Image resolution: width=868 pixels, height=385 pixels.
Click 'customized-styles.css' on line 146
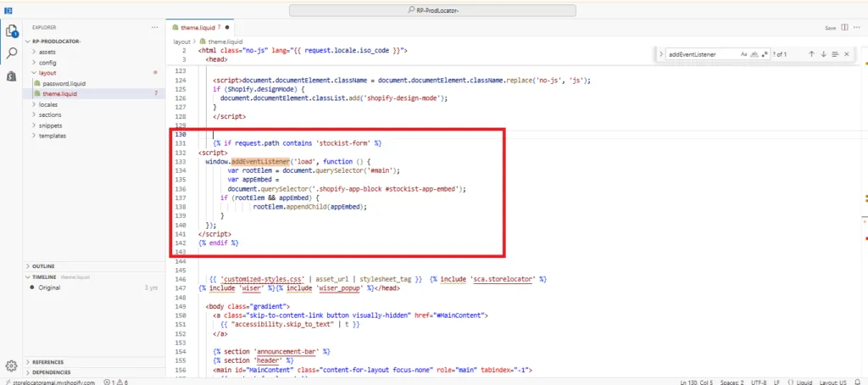263,279
